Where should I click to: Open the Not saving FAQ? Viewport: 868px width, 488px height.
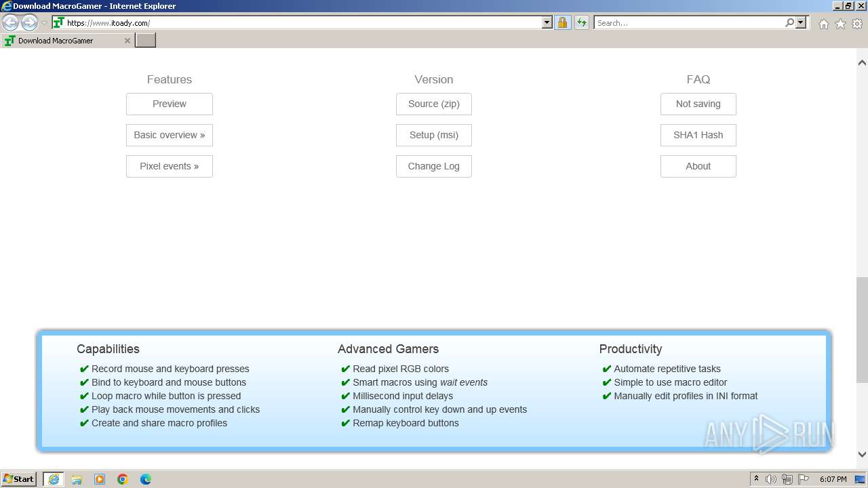point(698,104)
